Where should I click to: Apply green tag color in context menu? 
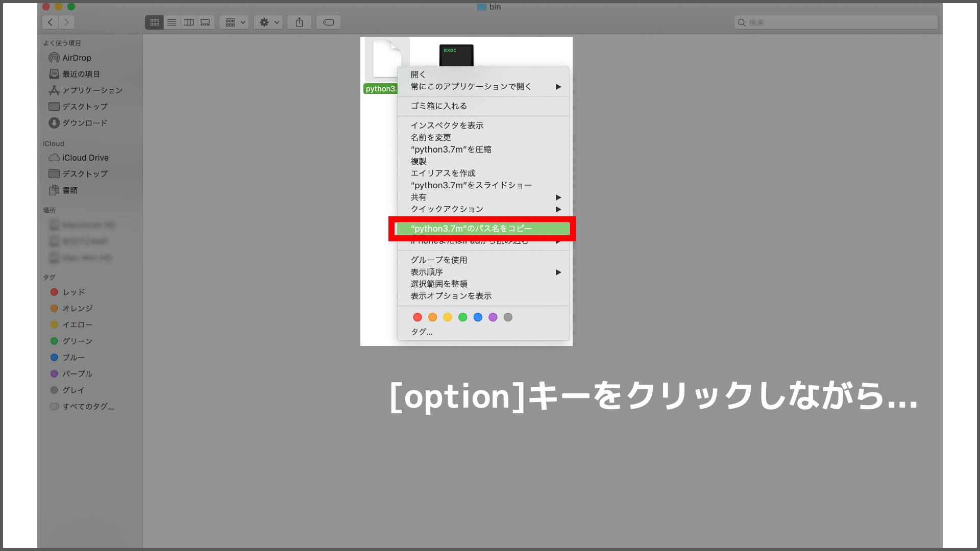pyautogui.click(x=463, y=317)
